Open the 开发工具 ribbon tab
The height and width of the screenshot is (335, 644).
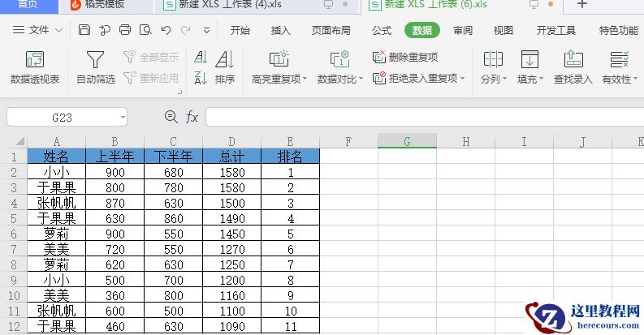tap(555, 30)
